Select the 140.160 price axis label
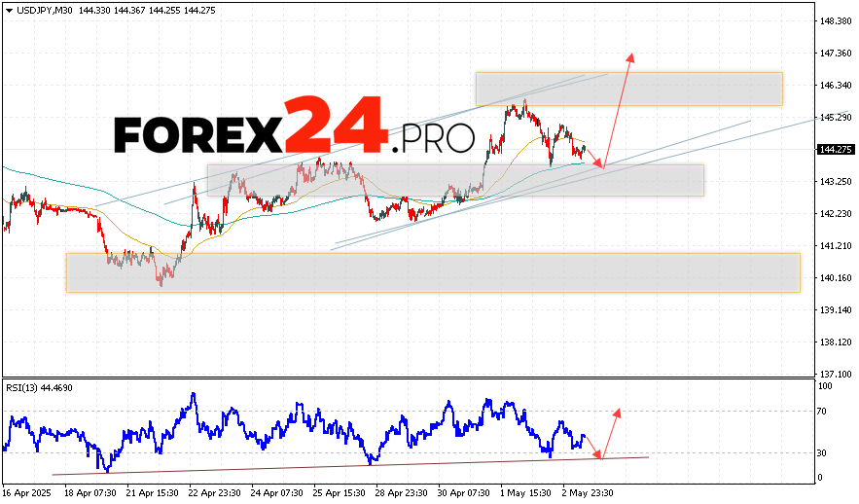 click(836, 277)
